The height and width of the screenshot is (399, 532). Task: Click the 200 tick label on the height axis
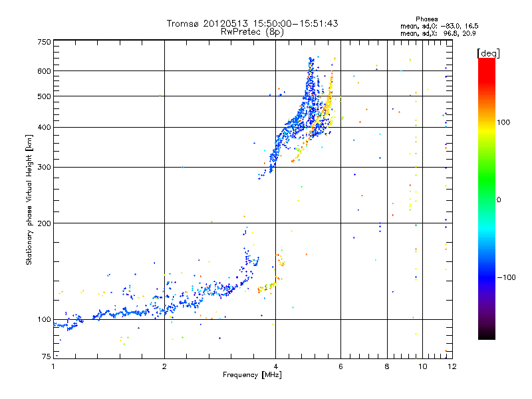click(43, 223)
